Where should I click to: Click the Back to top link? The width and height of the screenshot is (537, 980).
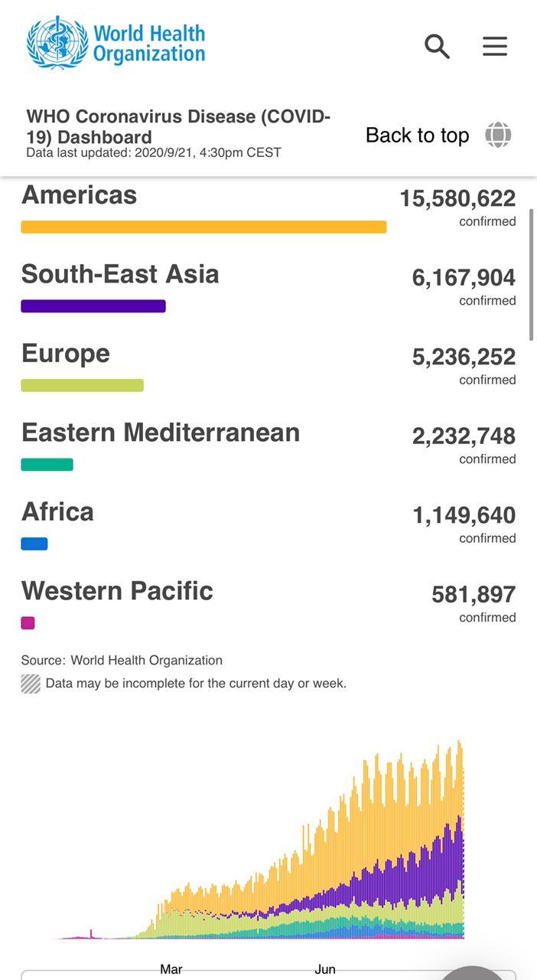(417, 136)
